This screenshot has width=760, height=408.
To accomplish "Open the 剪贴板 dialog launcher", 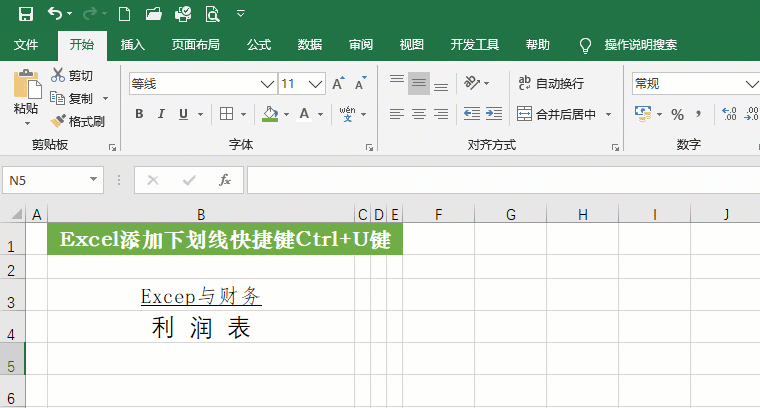I will click(x=112, y=147).
